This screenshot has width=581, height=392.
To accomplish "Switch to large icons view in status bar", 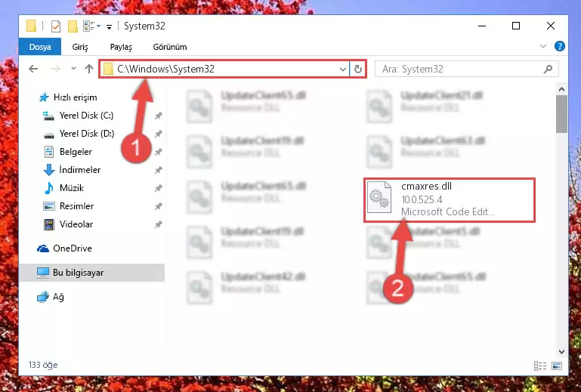I will click(x=557, y=366).
